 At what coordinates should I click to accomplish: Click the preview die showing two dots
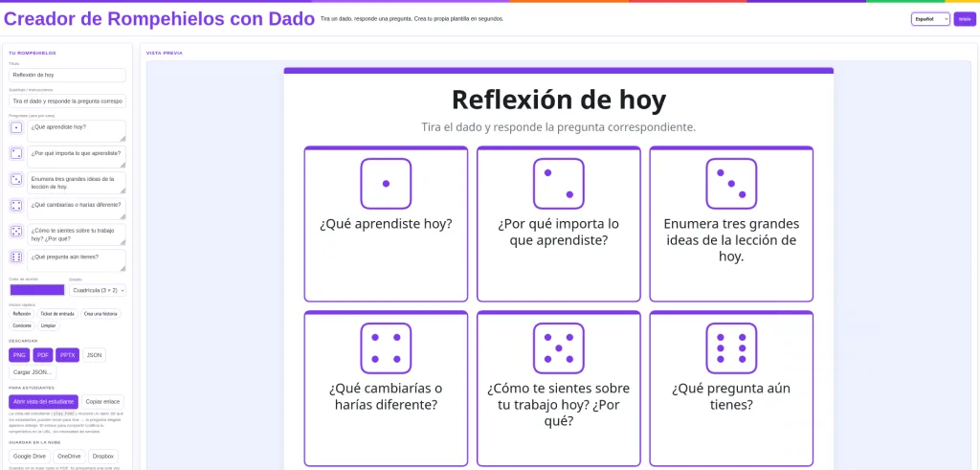coord(558,184)
